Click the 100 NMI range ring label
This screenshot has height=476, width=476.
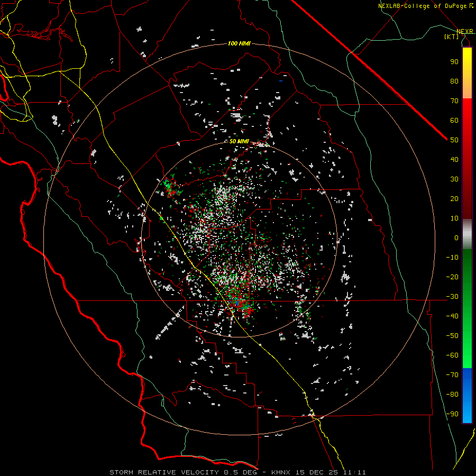pyautogui.click(x=239, y=43)
